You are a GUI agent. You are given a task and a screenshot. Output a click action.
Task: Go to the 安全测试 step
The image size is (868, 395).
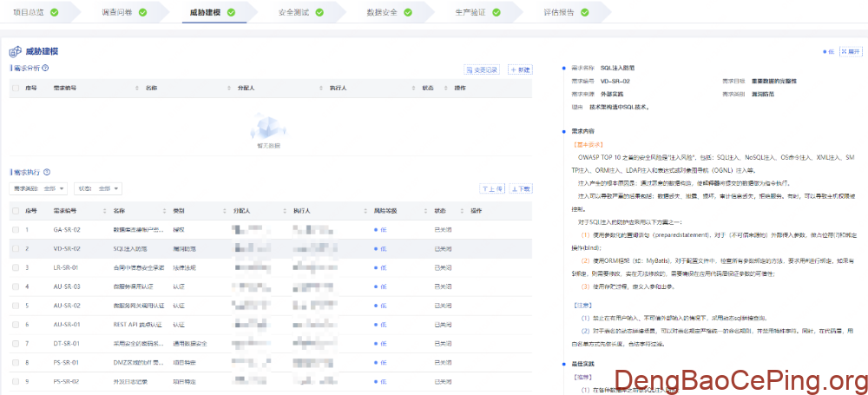[x=301, y=12]
